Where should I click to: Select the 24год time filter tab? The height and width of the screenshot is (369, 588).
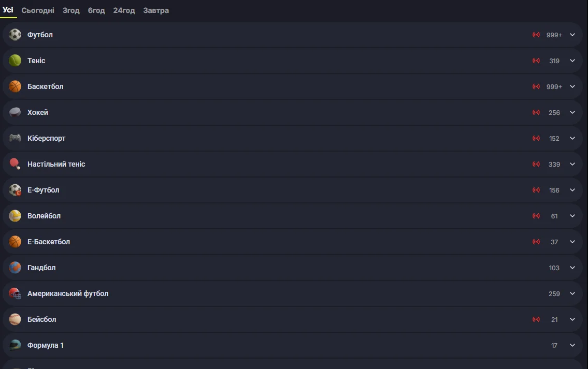tap(124, 10)
